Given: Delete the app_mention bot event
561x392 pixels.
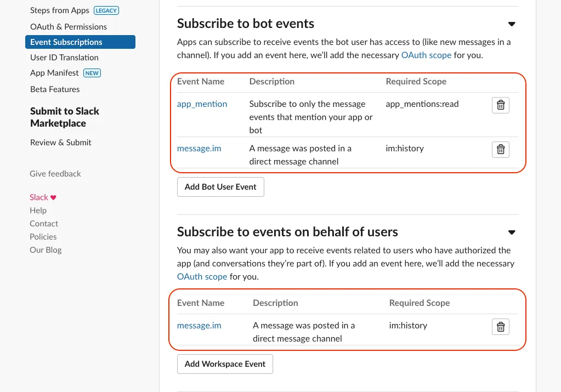Looking at the screenshot, I should click(500, 105).
